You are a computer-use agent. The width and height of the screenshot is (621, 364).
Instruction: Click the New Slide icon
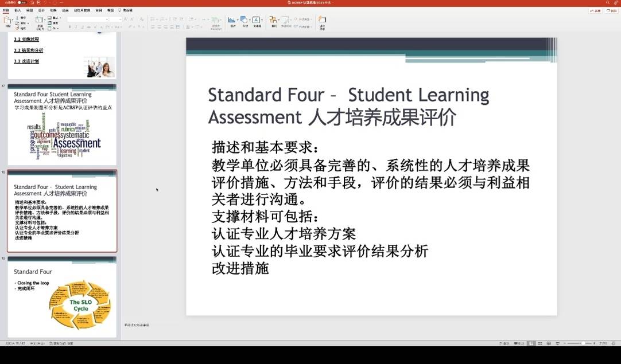click(40, 21)
